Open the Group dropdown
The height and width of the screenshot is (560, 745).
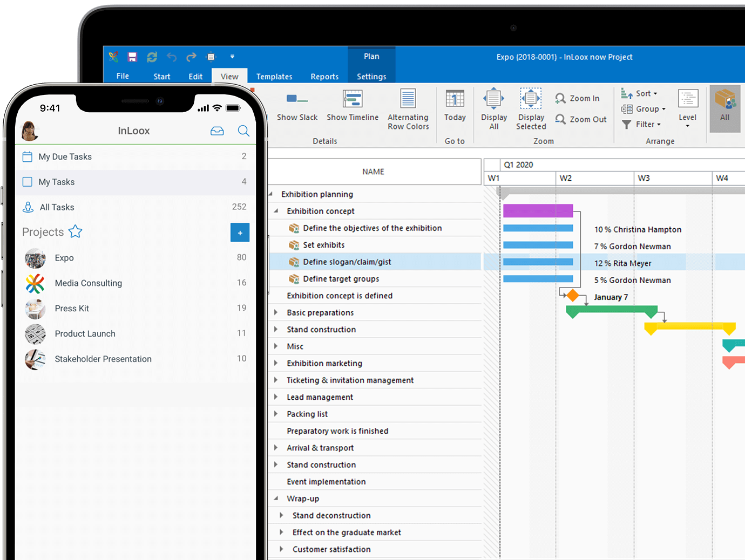pos(644,109)
